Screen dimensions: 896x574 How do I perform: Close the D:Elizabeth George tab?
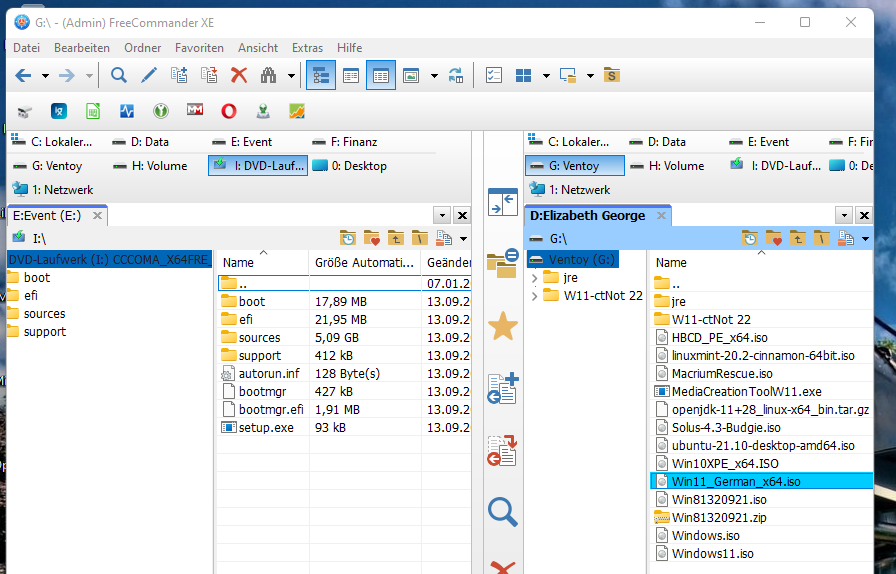click(x=661, y=216)
